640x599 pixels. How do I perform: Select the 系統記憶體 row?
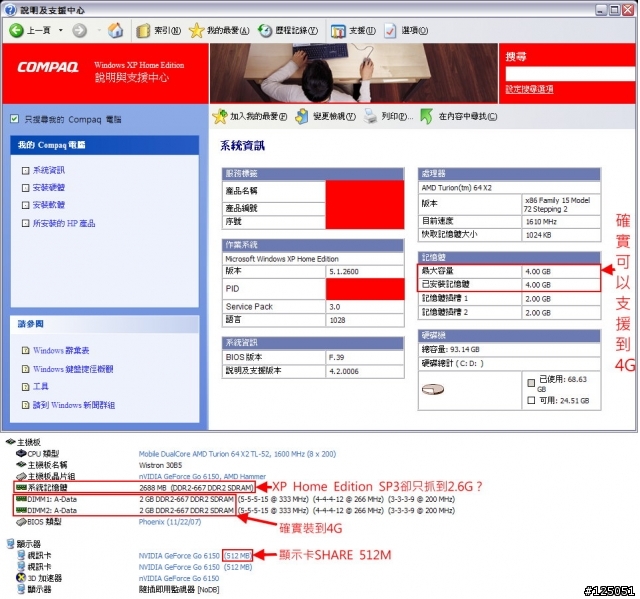pos(134,487)
